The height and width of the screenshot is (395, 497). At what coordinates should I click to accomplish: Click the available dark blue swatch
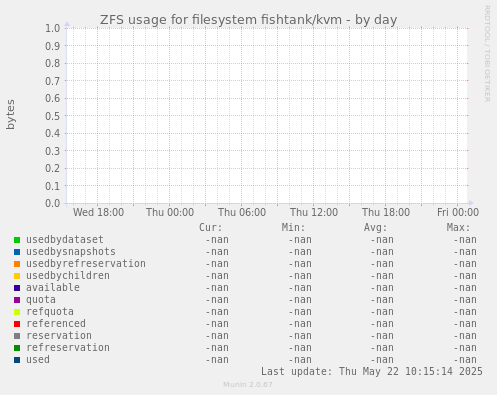pyautogui.click(x=17, y=288)
